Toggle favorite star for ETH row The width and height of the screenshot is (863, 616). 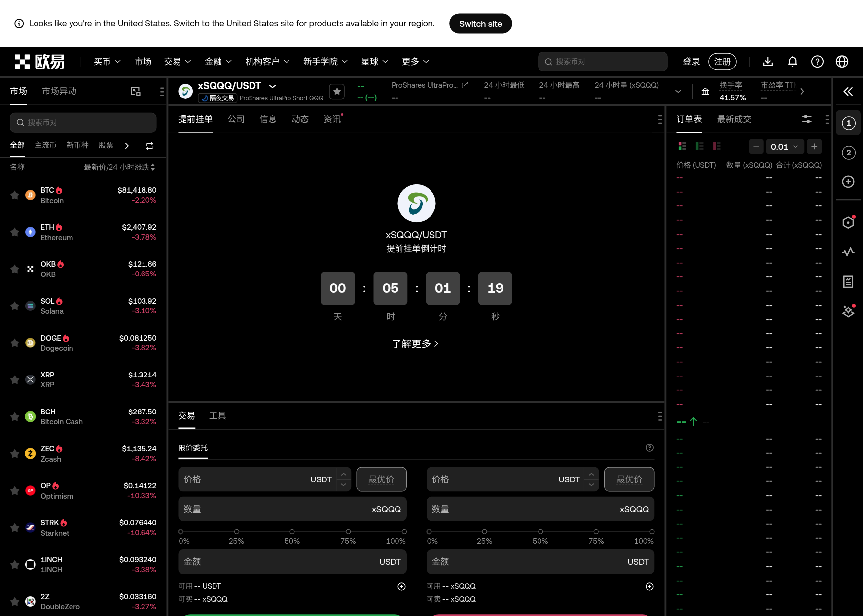(15, 232)
